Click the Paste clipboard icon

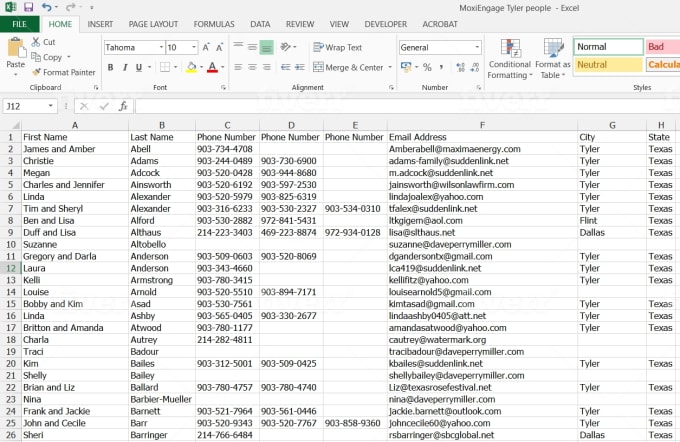[16, 52]
